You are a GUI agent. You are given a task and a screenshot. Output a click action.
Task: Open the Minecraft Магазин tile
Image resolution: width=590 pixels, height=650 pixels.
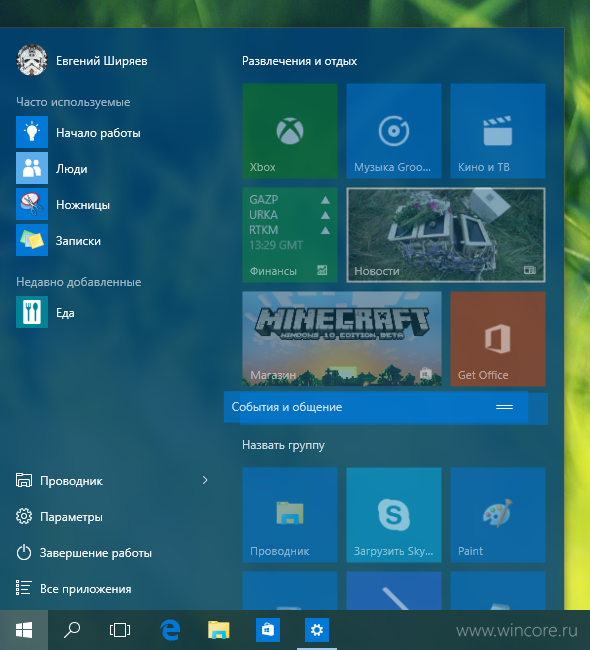[x=342, y=339]
